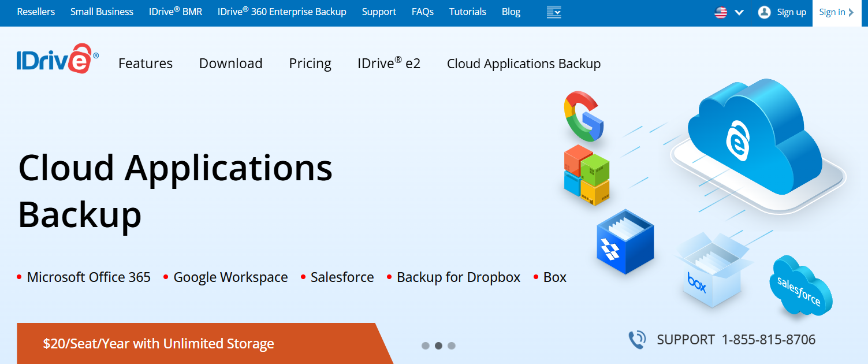Viewport: 868px width, 364px height.
Task: Select the first carousel dot
Action: click(426, 346)
